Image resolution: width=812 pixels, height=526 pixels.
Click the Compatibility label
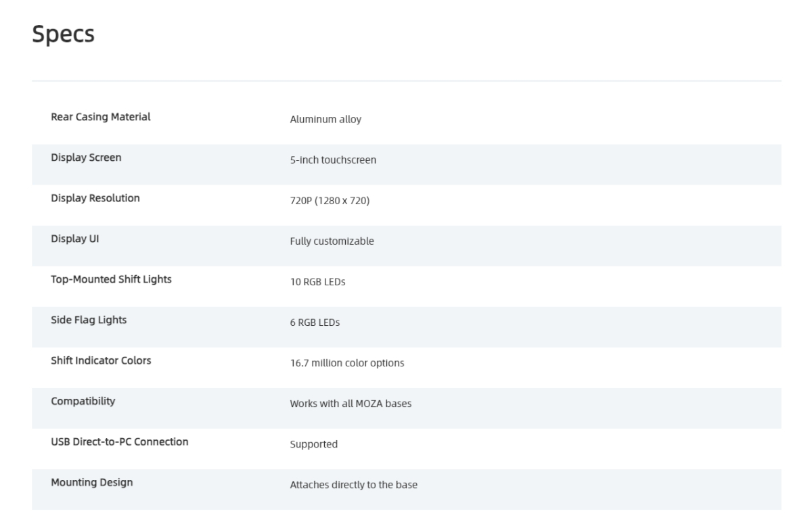[x=83, y=401]
